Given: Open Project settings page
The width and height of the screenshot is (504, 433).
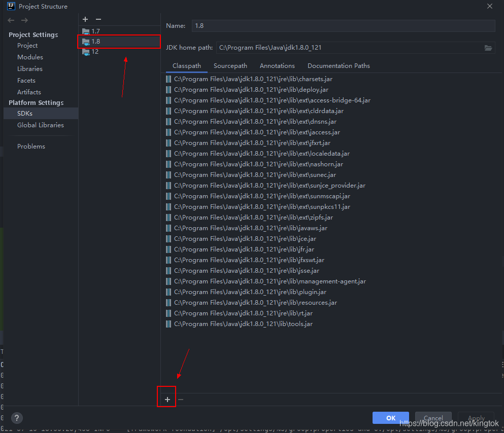Looking at the screenshot, I should [x=27, y=46].
